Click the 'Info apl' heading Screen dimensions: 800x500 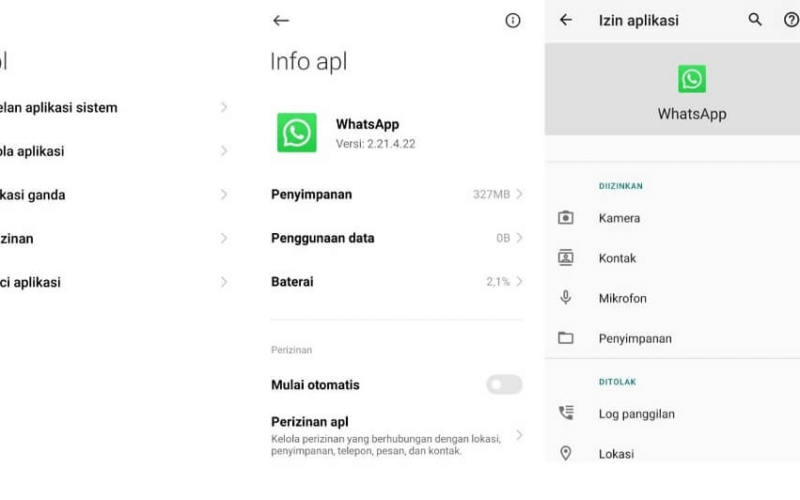pos(309,62)
